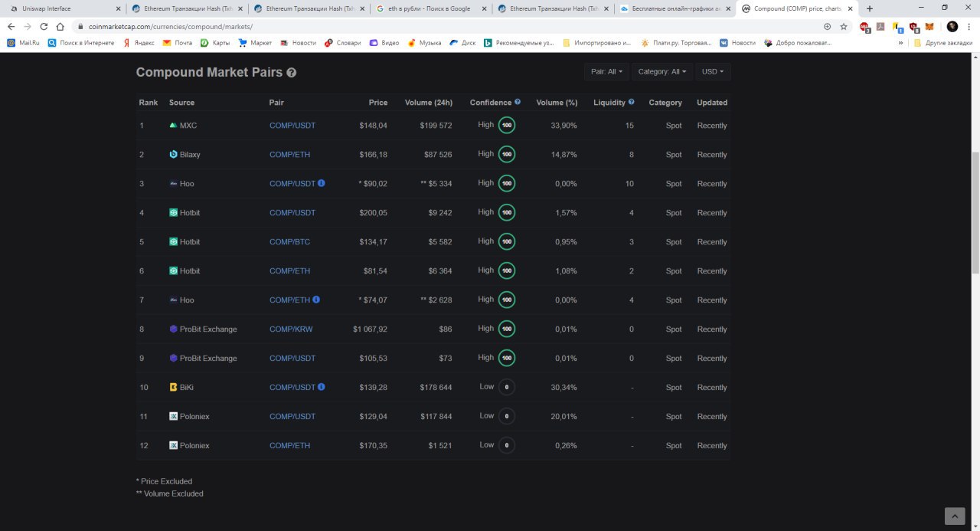980x531 pixels.
Task: Click help icon next to Compound Market Pairs title
Action: click(292, 73)
